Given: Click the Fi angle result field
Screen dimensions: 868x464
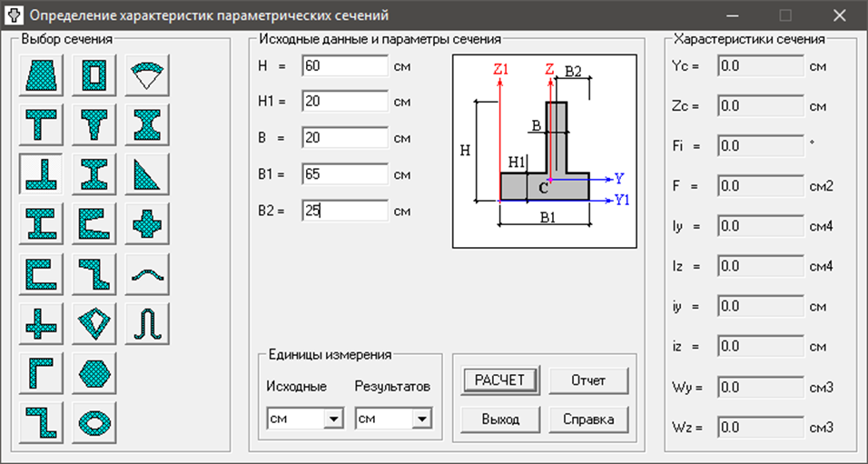Looking at the screenshot, I should (761, 146).
